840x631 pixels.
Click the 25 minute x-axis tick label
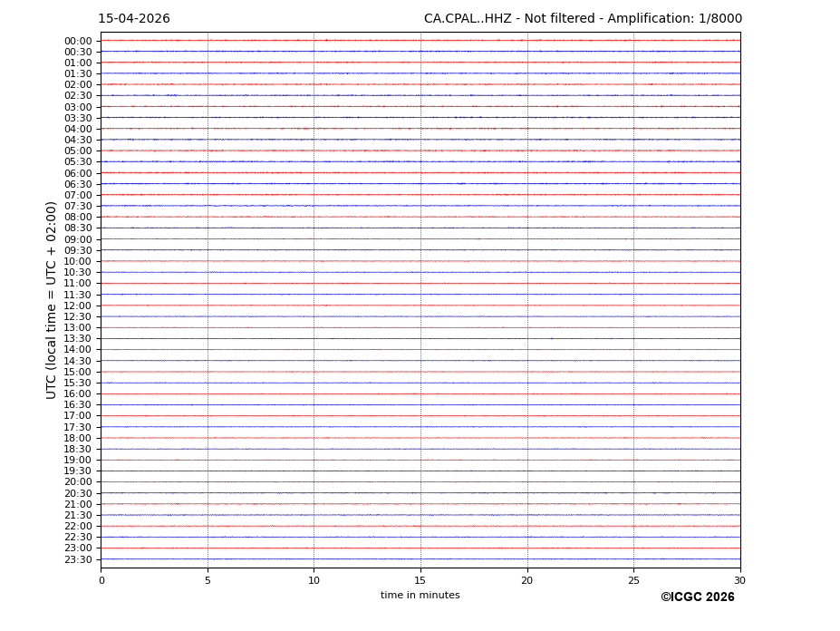633,580
